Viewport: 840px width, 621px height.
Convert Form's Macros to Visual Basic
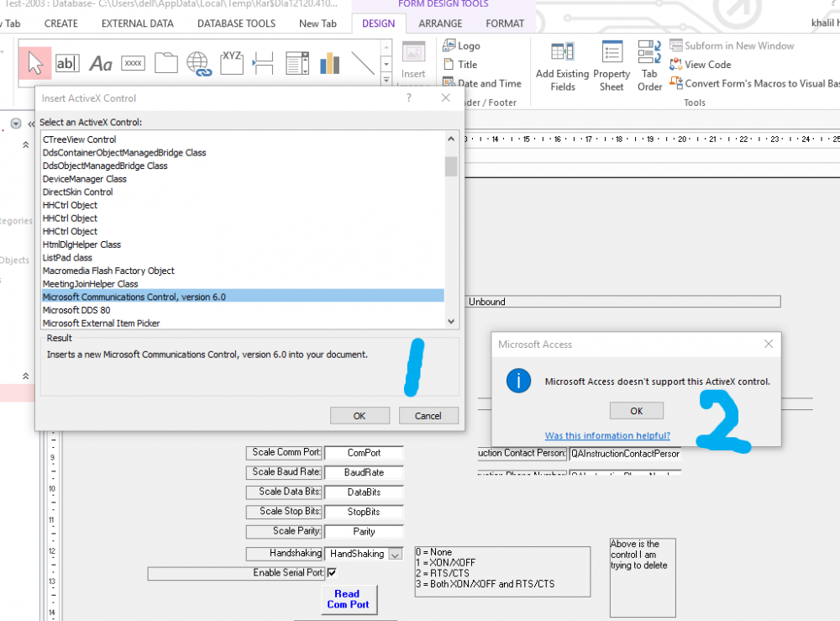tap(754, 83)
